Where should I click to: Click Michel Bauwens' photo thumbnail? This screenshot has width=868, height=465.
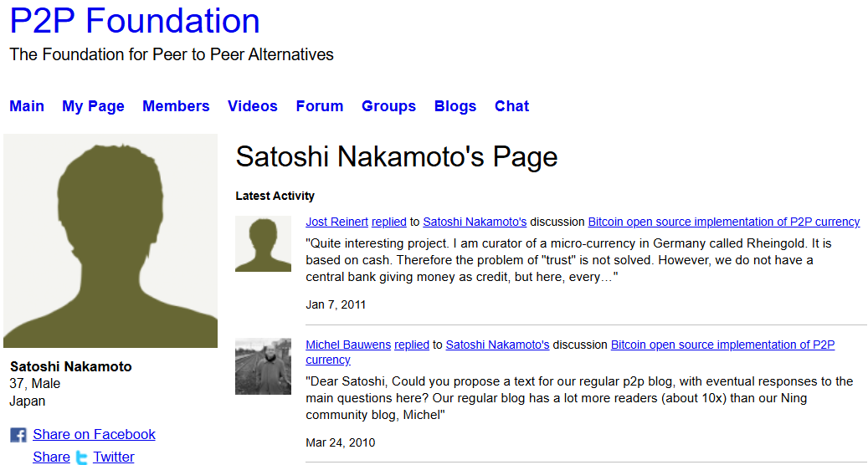263,366
